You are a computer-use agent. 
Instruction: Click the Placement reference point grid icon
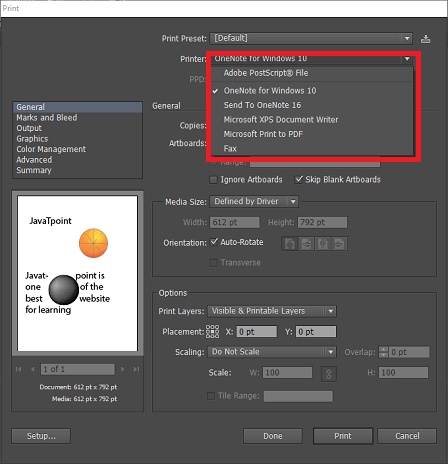[x=212, y=332]
